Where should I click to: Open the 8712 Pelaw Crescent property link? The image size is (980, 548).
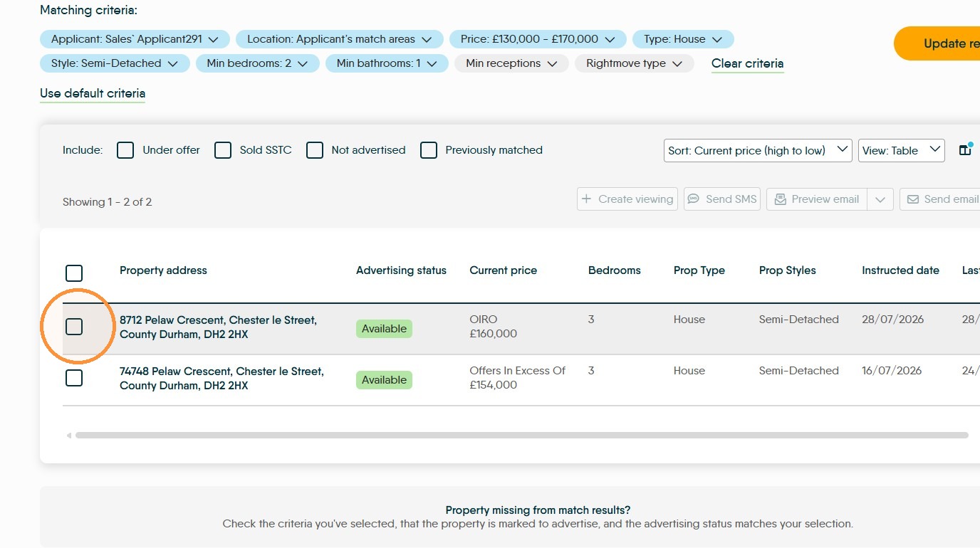[x=218, y=327]
